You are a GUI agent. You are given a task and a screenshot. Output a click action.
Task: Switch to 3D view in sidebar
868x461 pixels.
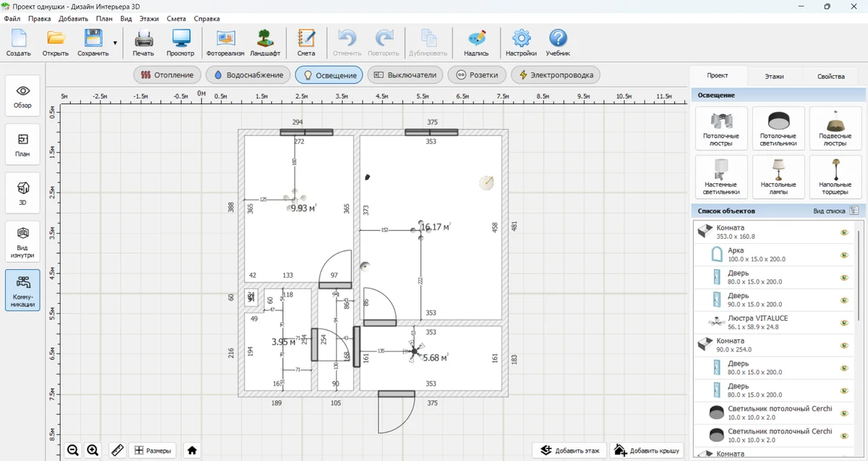point(22,192)
